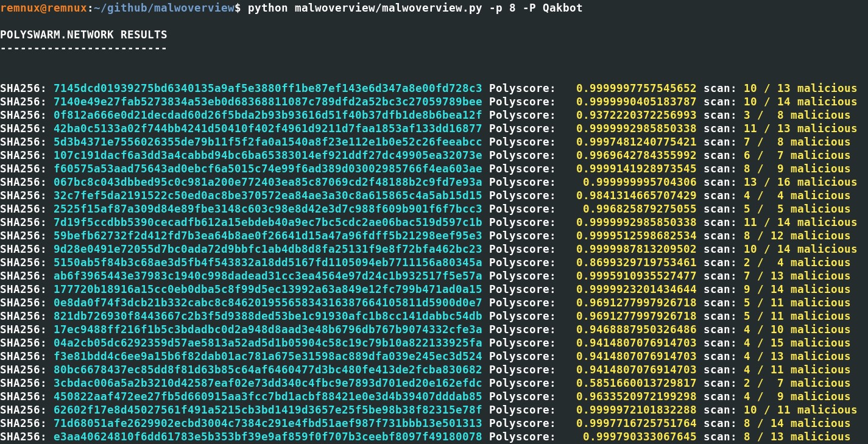Select the SHA256 hash starting with 450822aa

[267, 396]
